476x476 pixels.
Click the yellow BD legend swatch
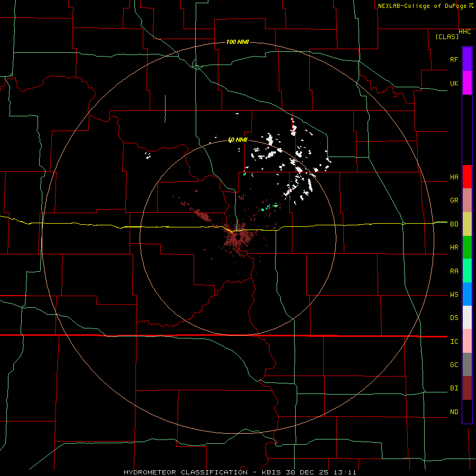pos(467,224)
